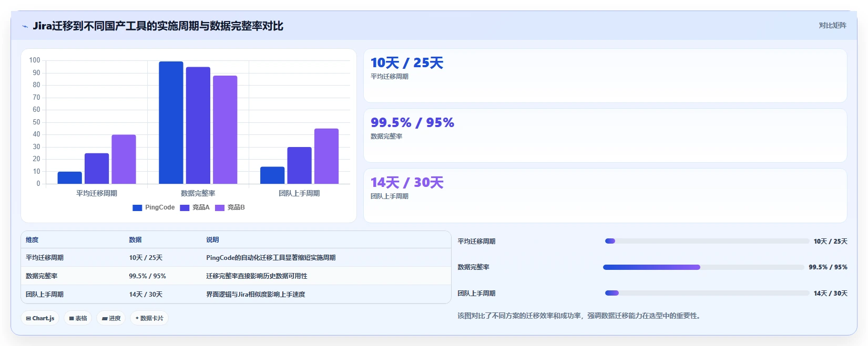The width and height of the screenshot is (868, 346).
Task: Click the icon beside the Jira迁移 title
Action: pyautogui.click(x=25, y=26)
